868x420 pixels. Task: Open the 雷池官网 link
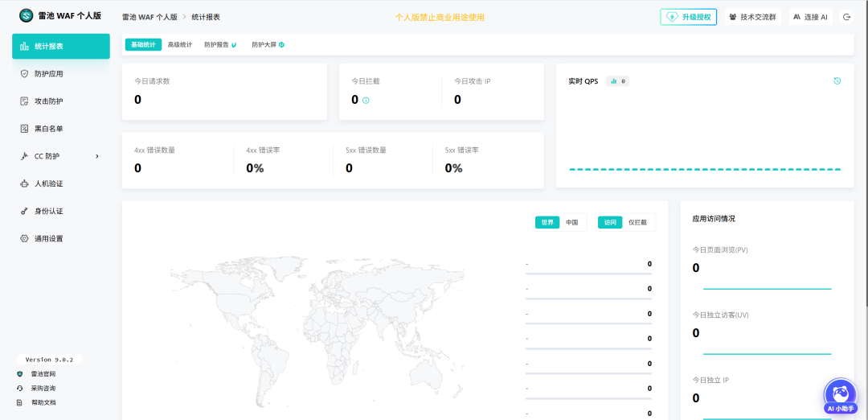(x=43, y=374)
